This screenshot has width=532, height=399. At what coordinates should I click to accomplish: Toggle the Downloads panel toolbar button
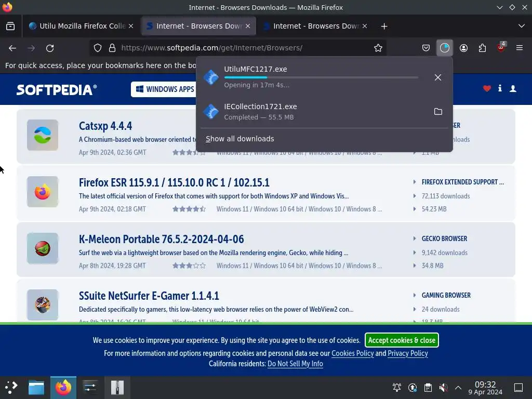coord(445,48)
